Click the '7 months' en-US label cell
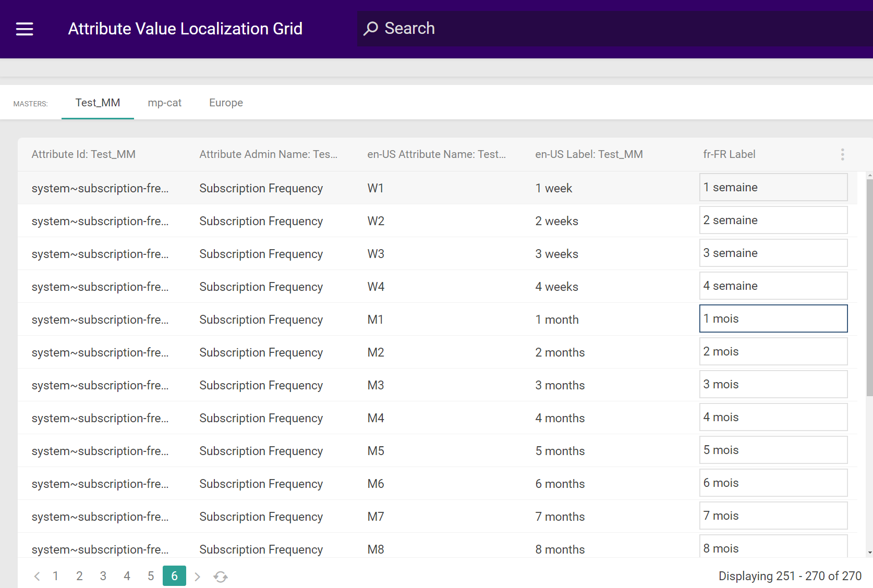Screen dimensions: 873x588 coord(560,517)
